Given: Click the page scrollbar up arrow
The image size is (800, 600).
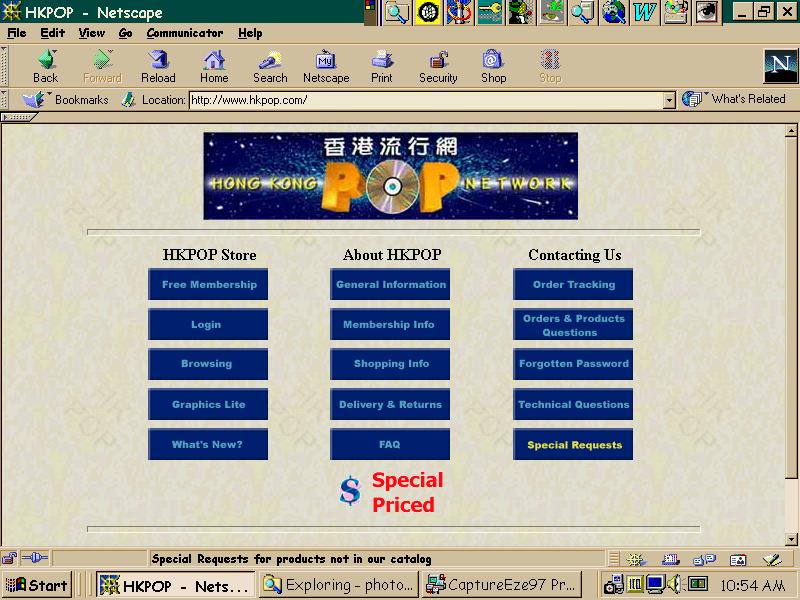Looking at the screenshot, I should pos(791,131).
